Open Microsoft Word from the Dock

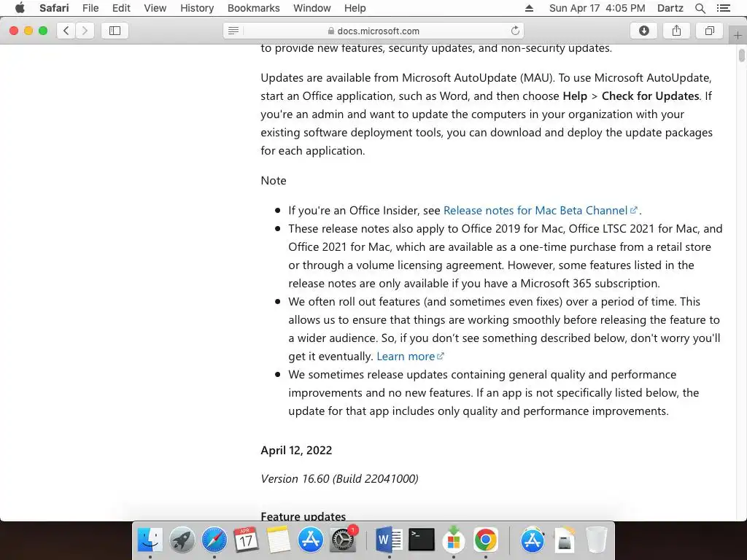coord(390,540)
